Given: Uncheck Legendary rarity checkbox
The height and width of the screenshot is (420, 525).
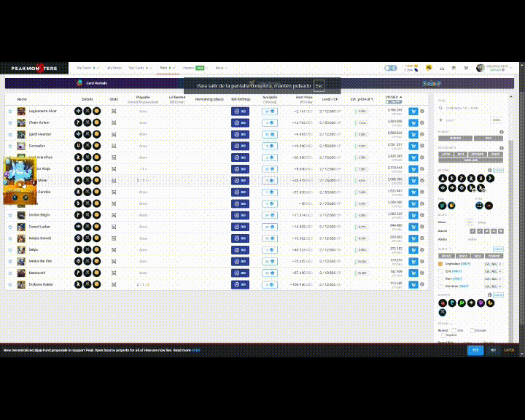Looking at the screenshot, I should (440, 264).
